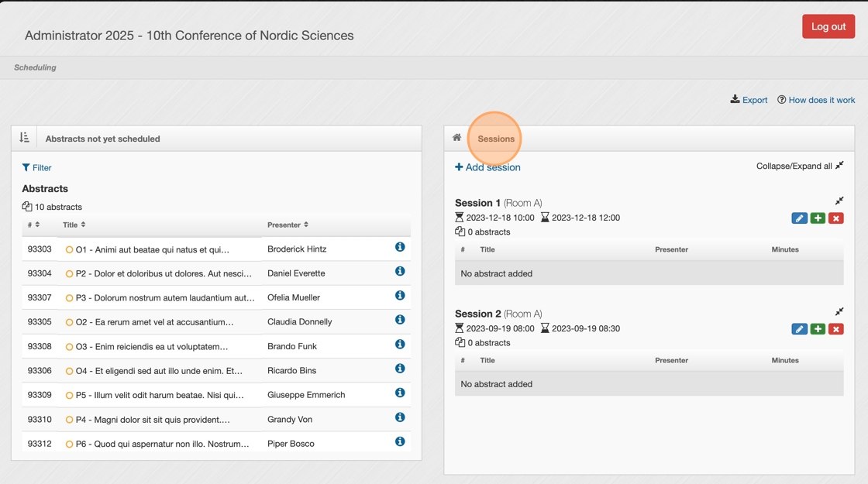The image size is (868, 484).
Task: Click the sort icon beside Abstracts not yet scheduled
Action: click(24, 138)
